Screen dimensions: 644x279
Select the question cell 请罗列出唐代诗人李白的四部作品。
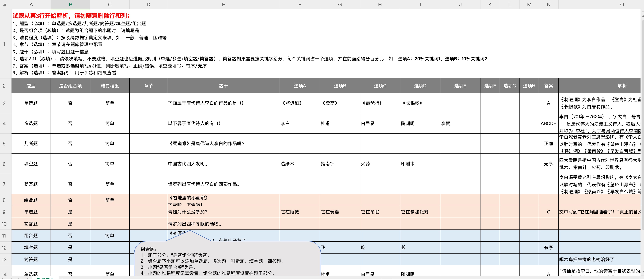223,184
